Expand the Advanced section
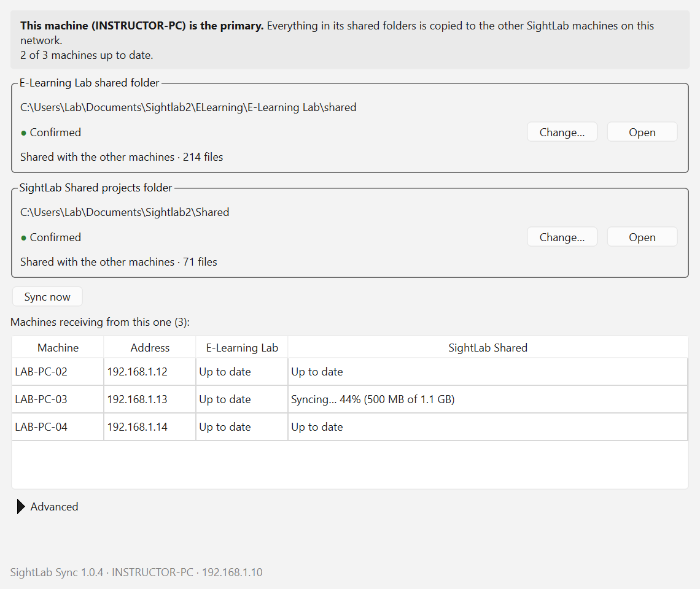Screen dimensions: 700x589 click(x=48, y=506)
